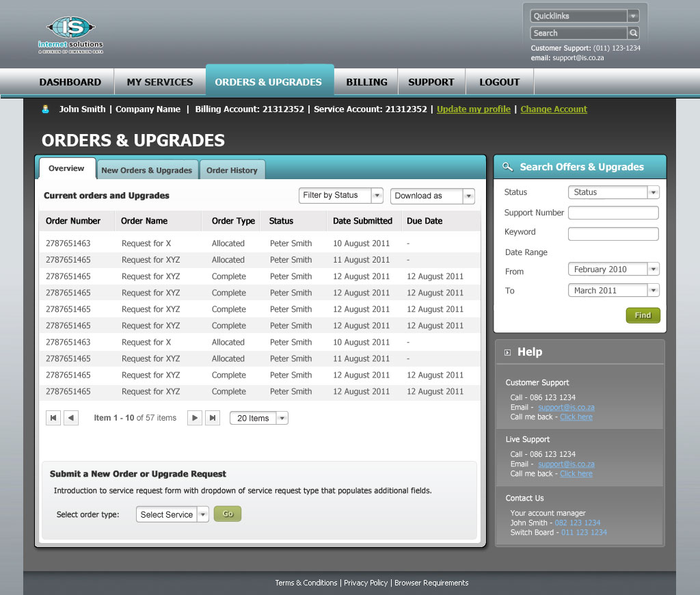Click into the Support Number field
This screenshot has width=700, height=595.
pyautogui.click(x=613, y=213)
